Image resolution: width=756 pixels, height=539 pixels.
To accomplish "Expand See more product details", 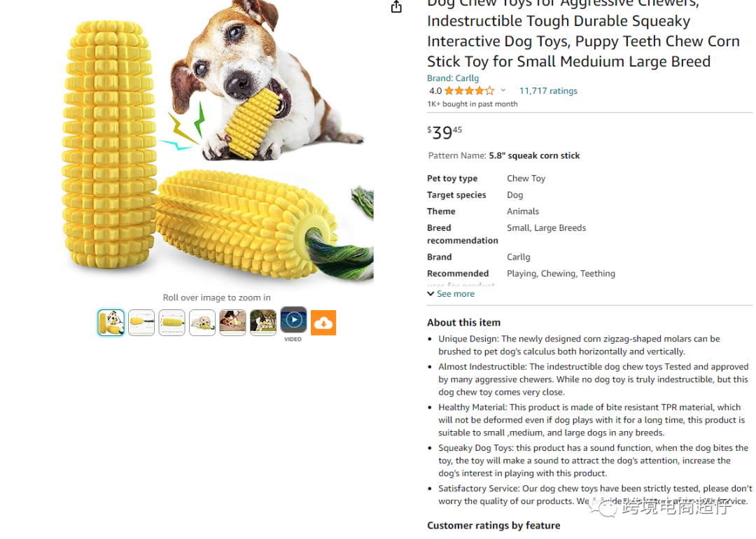I will click(x=451, y=293).
